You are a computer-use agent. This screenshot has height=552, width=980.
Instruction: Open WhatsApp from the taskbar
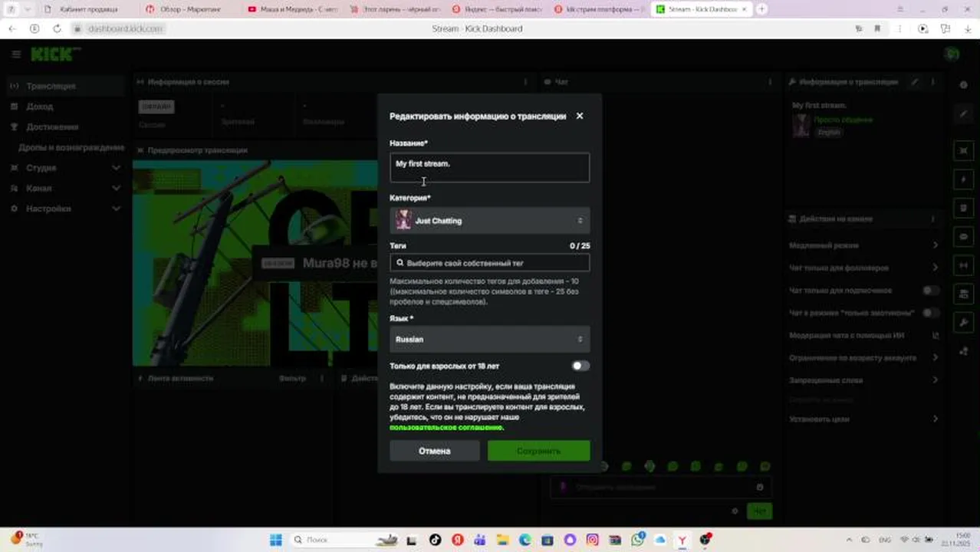637,540
